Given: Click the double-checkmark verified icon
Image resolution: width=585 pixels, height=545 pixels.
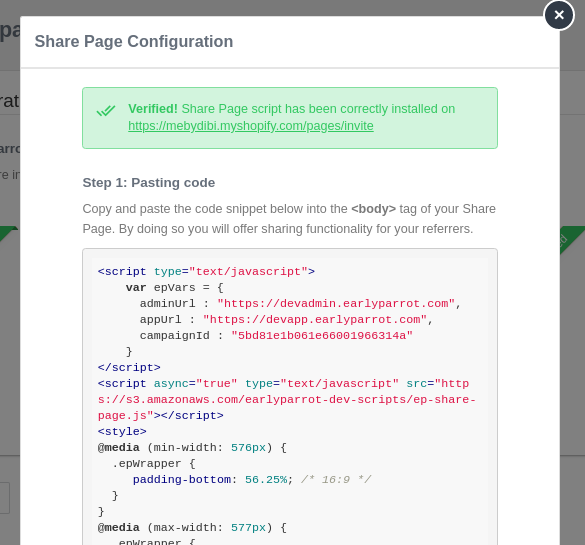Looking at the screenshot, I should pyautogui.click(x=106, y=110).
